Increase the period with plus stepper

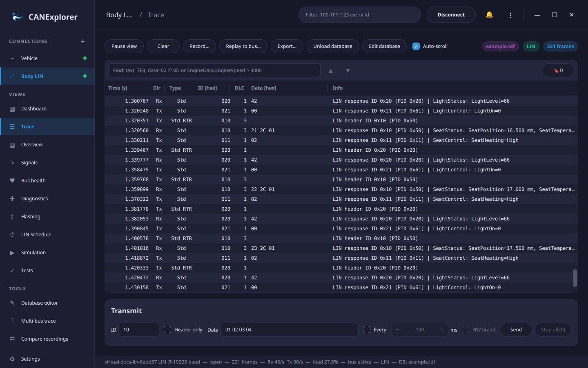[442, 330]
